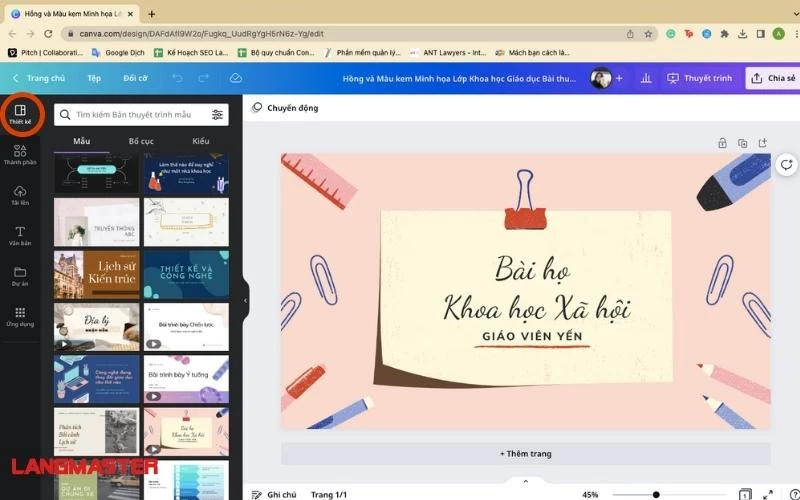Collapse the left side panel
The image size is (800, 500).
coord(245,300)
